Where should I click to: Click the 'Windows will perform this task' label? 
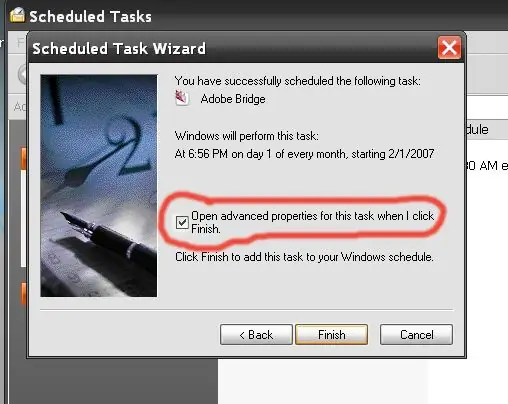pos(247,136)
